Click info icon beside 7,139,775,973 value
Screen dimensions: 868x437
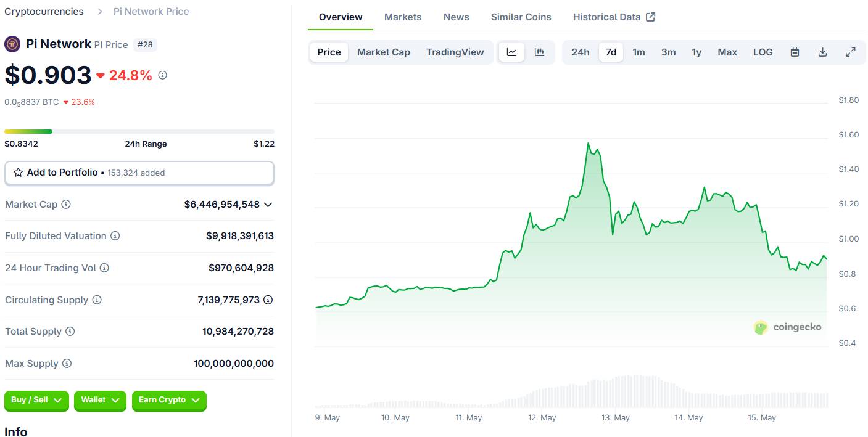pos(268,300)
